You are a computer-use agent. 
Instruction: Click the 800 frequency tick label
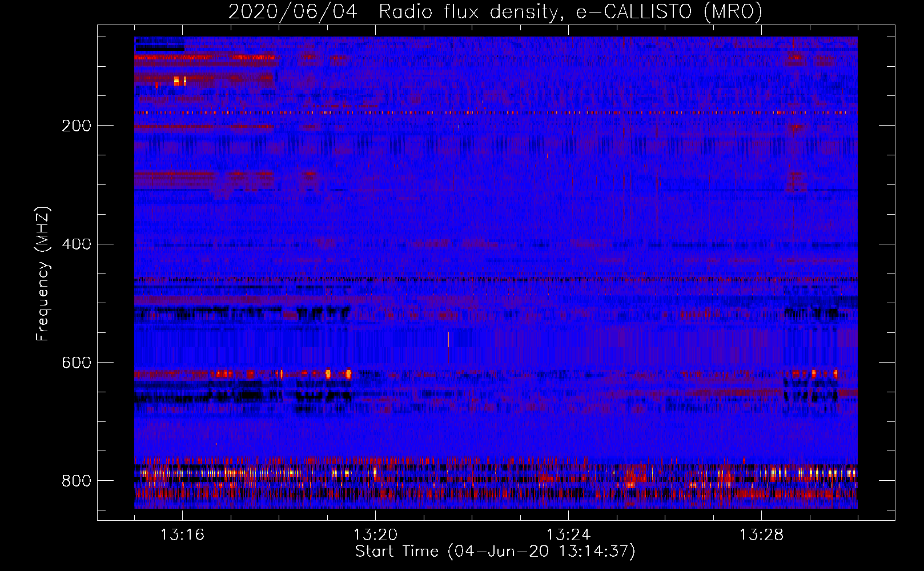(77, 481)
